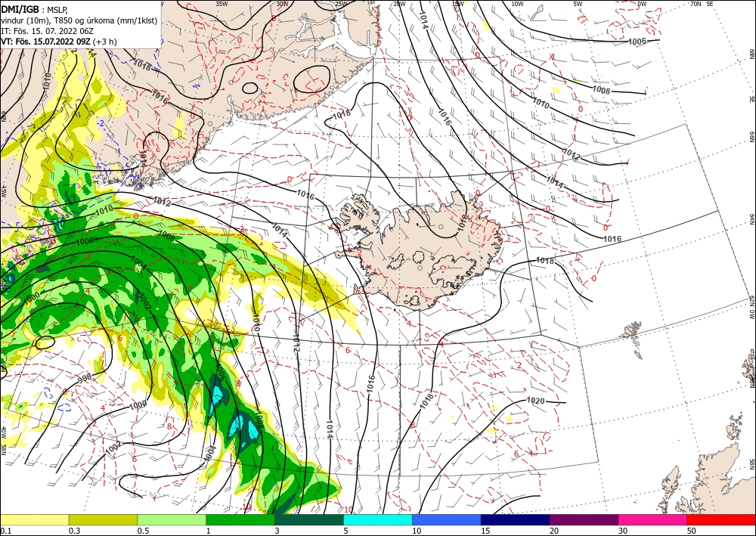756x536 pixels.
Task: Click 'IT: Fös. 15. 07. 2022 06Z' line
Action: 47,31
